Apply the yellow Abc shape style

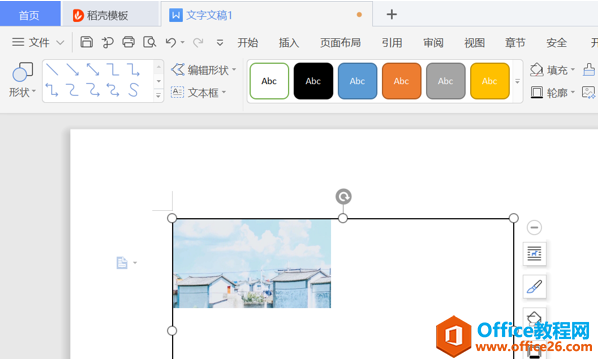pos(490,81)
